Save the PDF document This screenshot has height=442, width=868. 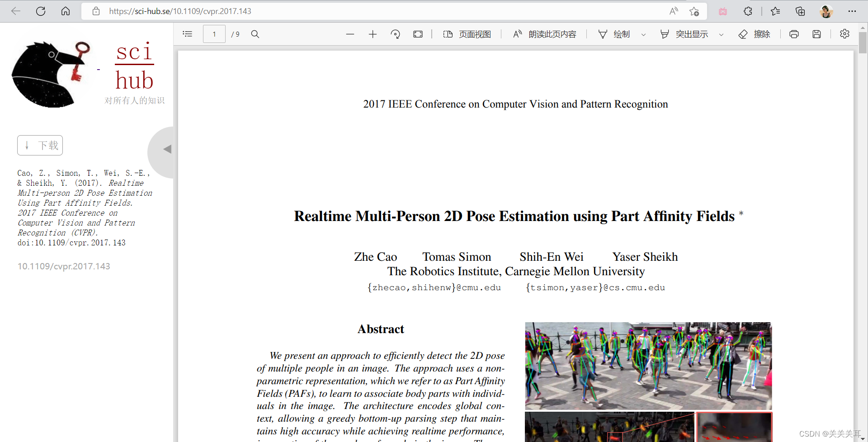coord(816,34)
